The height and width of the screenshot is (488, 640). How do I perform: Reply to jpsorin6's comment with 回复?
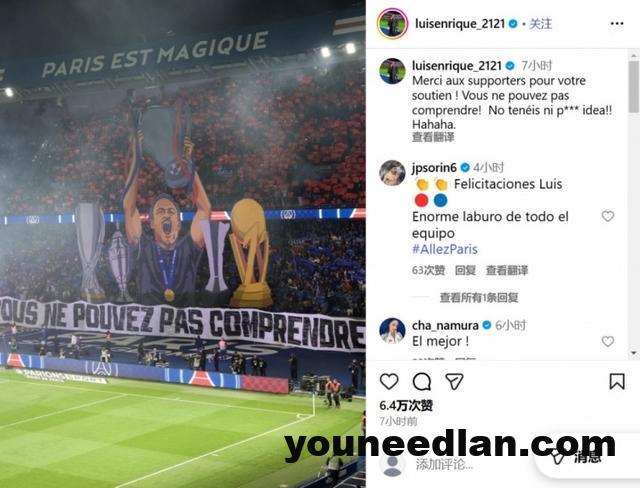[x=465, y=271]
